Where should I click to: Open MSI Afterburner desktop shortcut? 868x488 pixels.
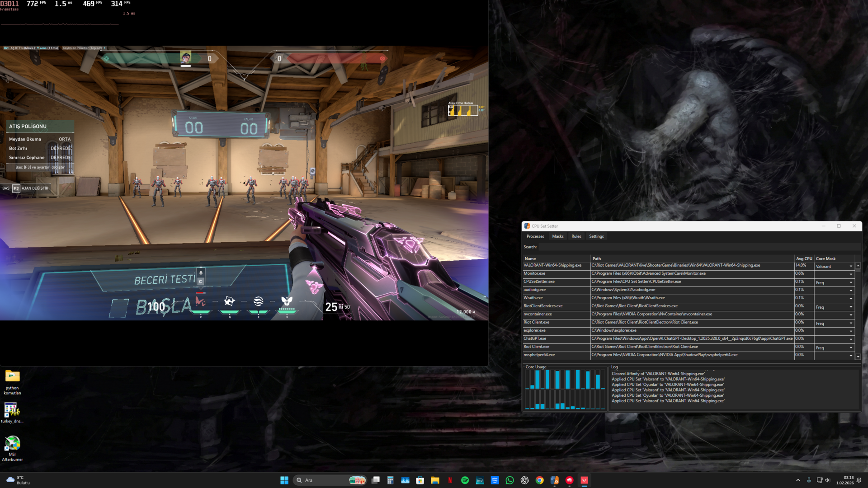click(12, 443)
